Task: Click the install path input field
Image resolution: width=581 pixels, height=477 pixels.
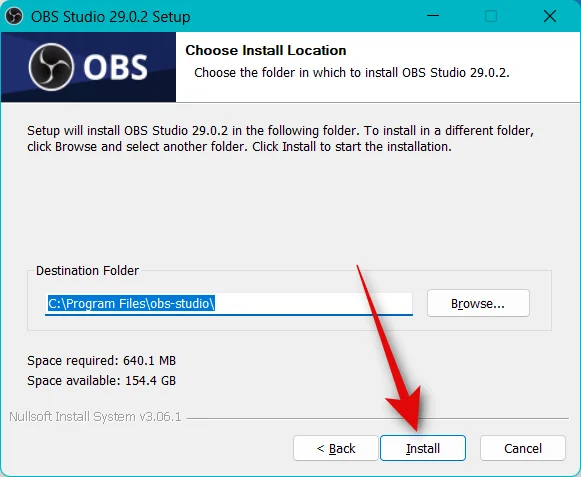Action: [229, 304]
